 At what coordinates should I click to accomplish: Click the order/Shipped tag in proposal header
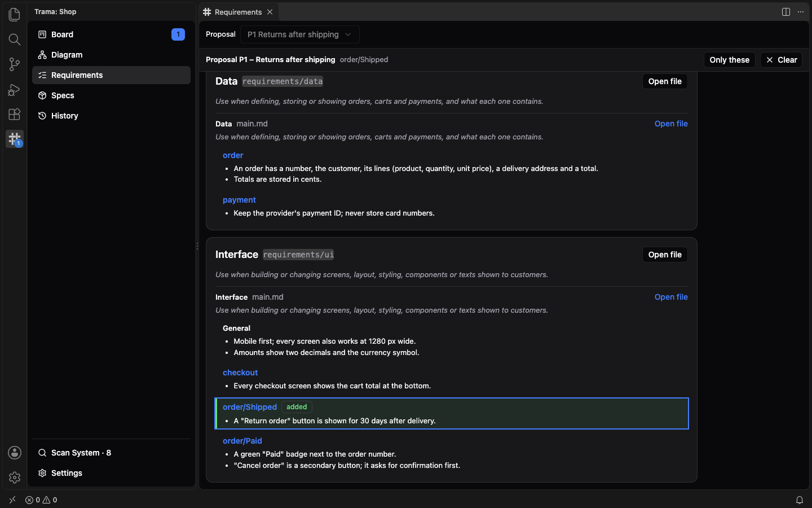coord(364,60)
